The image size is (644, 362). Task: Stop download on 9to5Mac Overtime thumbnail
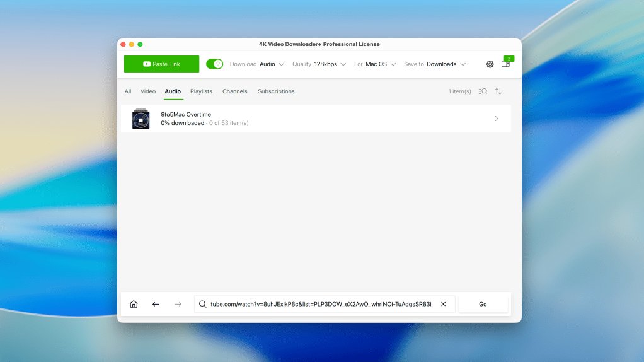(141, 119)
